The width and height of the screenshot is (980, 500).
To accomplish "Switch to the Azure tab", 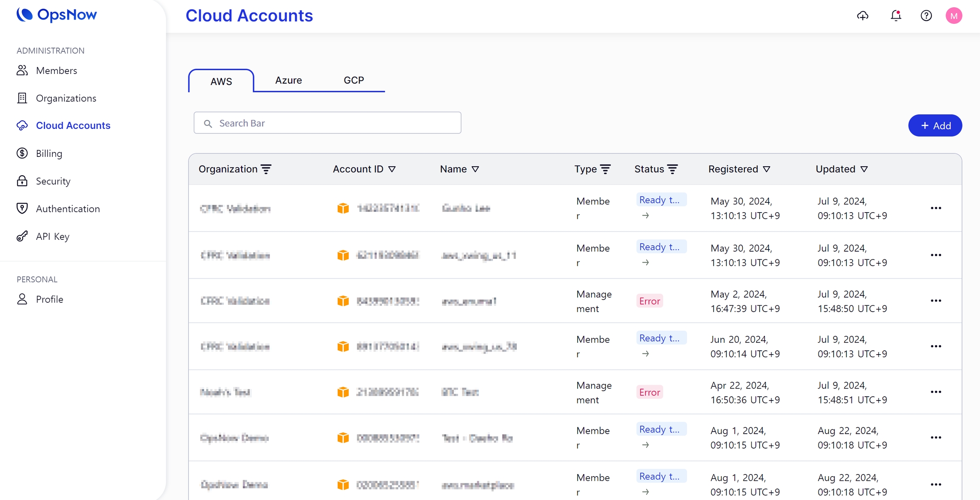I will coord(288,80).
